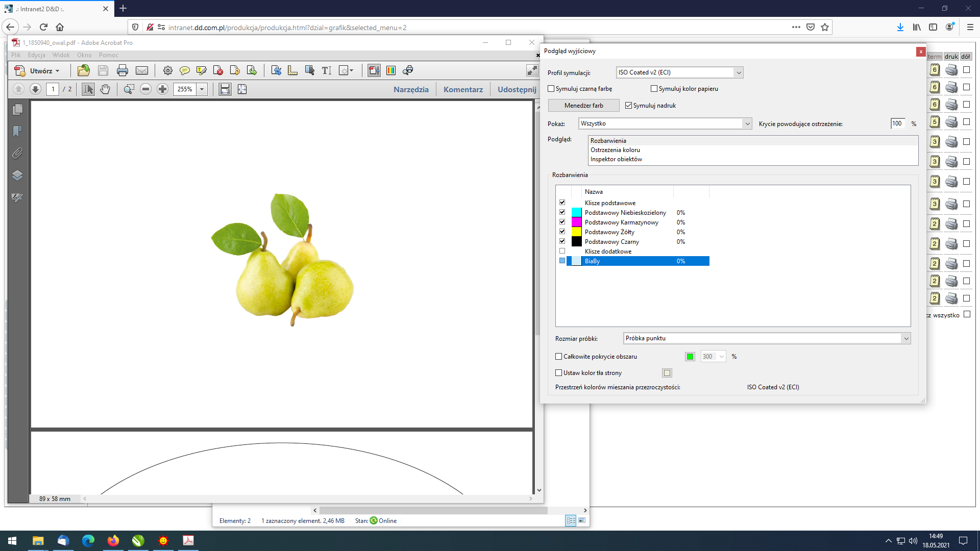The image size is (980, 551).
Task: Go to next page arrow
Action: [35, 89]
